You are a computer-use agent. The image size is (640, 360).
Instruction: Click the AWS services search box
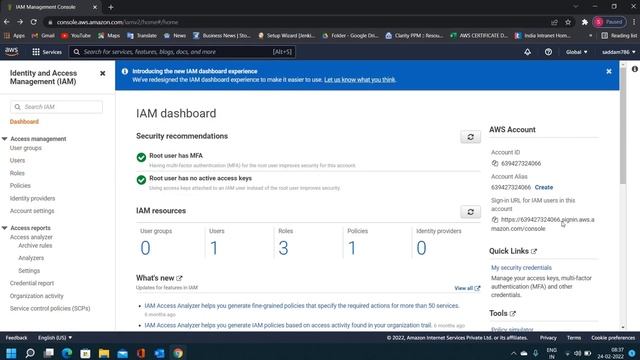click(182, 52)
